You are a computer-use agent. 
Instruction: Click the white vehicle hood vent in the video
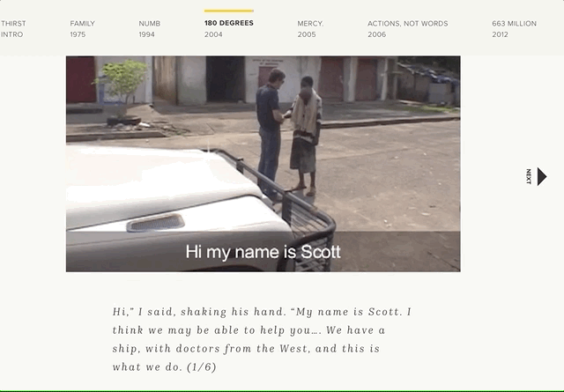[155, 223]
